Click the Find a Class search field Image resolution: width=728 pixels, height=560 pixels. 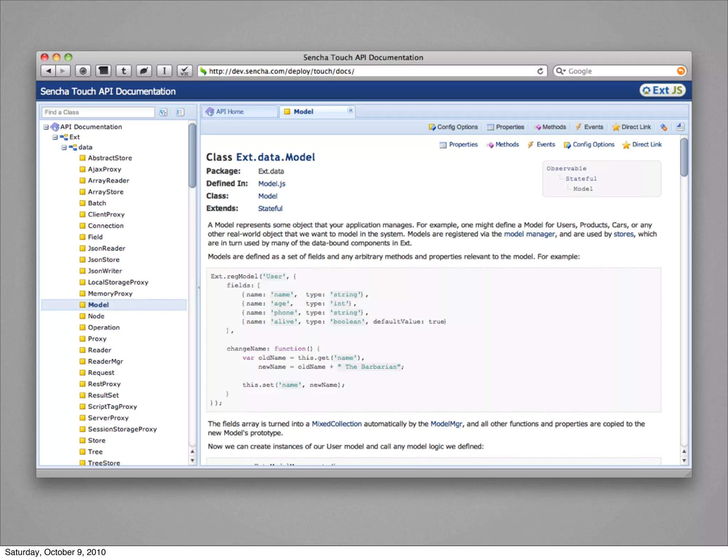(x=98, y=112)
